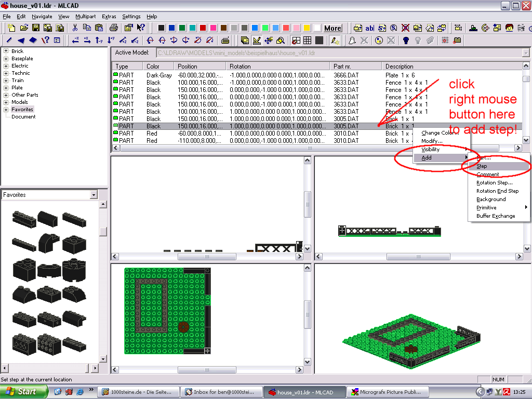The width and height of the screenshot is (532, 399).
Task: Click the Add Step 'S' icon
Action: (382, 28)
